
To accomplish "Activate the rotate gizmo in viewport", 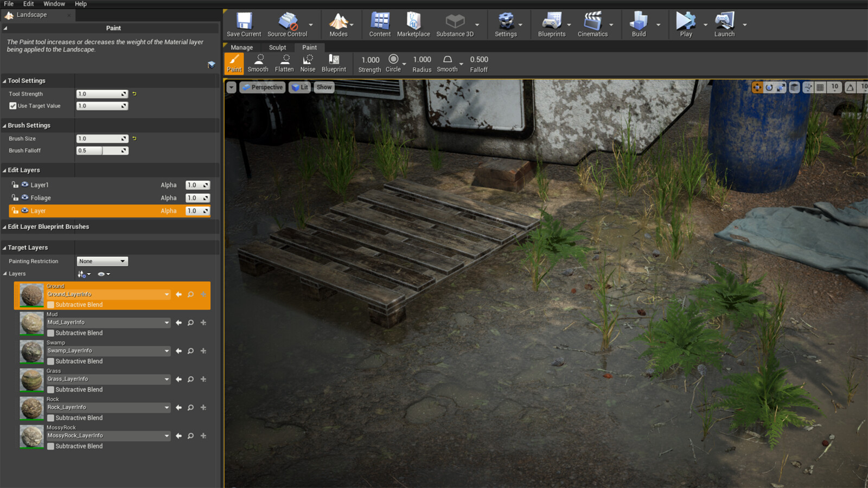I will tap(769, 87).
